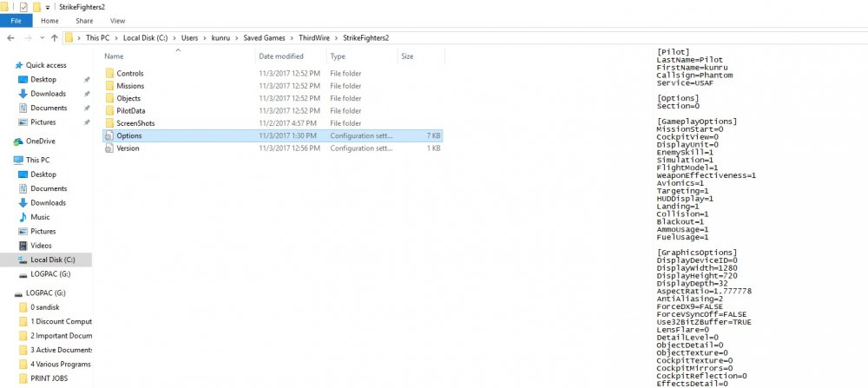
Task: Open Music folder in navigation pane
Action: click(x=40, y=217)
